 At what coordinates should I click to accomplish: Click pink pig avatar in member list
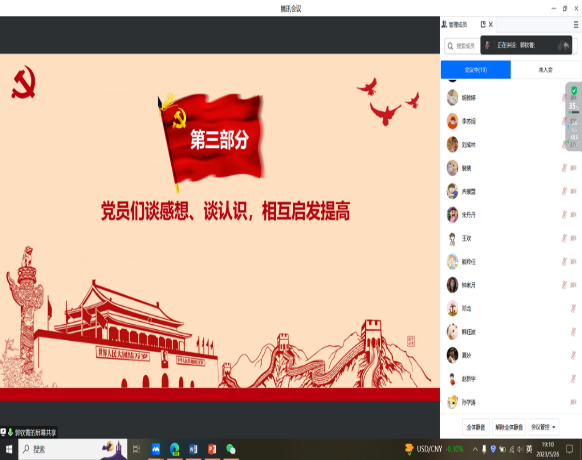point(452,332)
